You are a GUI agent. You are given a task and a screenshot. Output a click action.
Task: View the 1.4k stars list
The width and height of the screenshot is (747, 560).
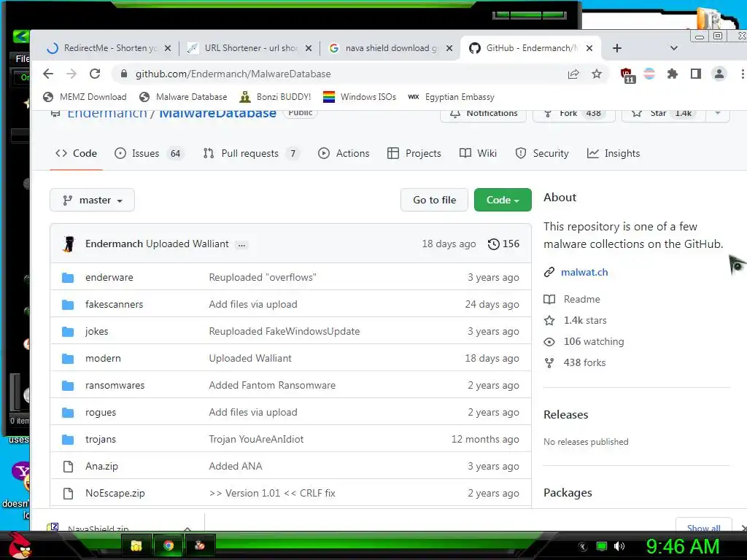pyautogui.click(x=576, y=321)
